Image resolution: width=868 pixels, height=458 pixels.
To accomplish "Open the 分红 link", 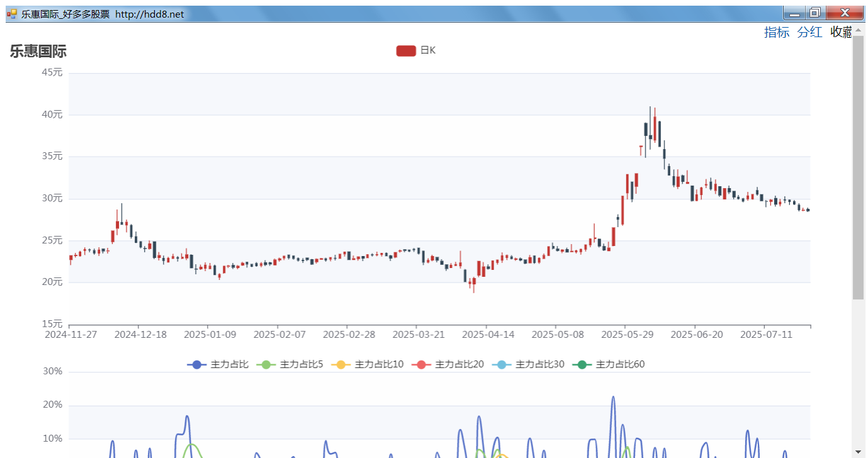I will coord(809,32).
